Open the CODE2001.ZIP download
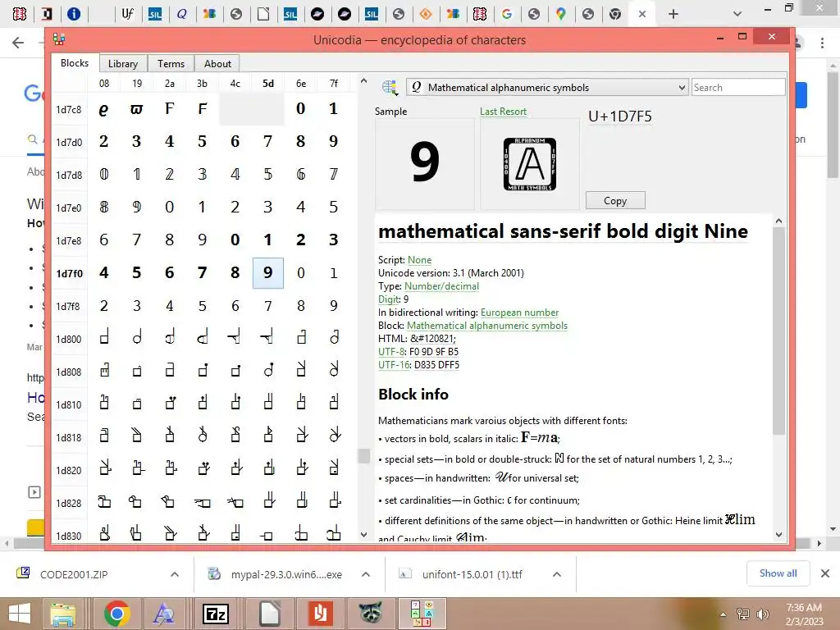This screenshot has height=630, width=840. (x=74, y=574)
